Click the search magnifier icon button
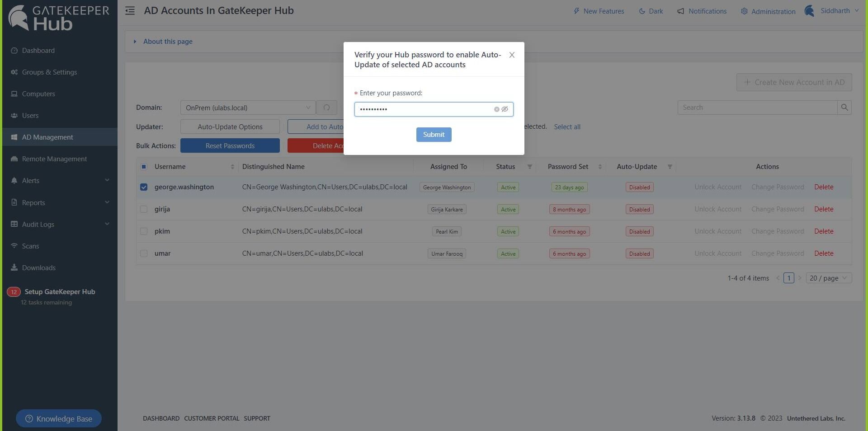The width and height of the screenshot is (868, 431). pos(844,108)
